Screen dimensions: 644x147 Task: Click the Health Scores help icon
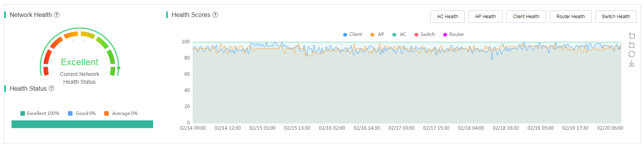coord(215,15)
